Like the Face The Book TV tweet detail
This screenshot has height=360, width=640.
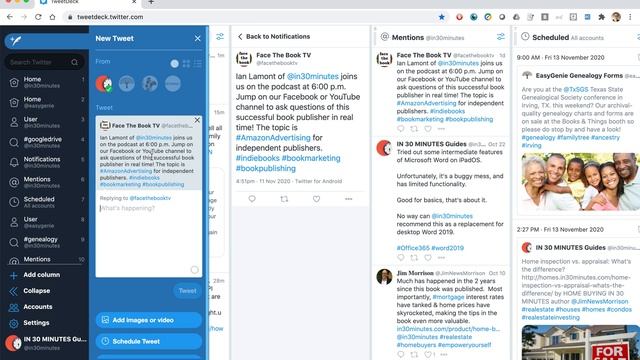click(316, 199)
